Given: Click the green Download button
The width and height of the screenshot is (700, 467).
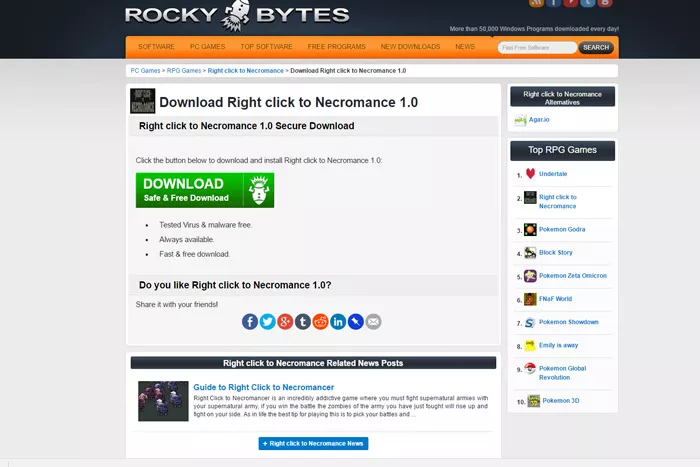Looking at the screenshot, I should click(205, 190).
